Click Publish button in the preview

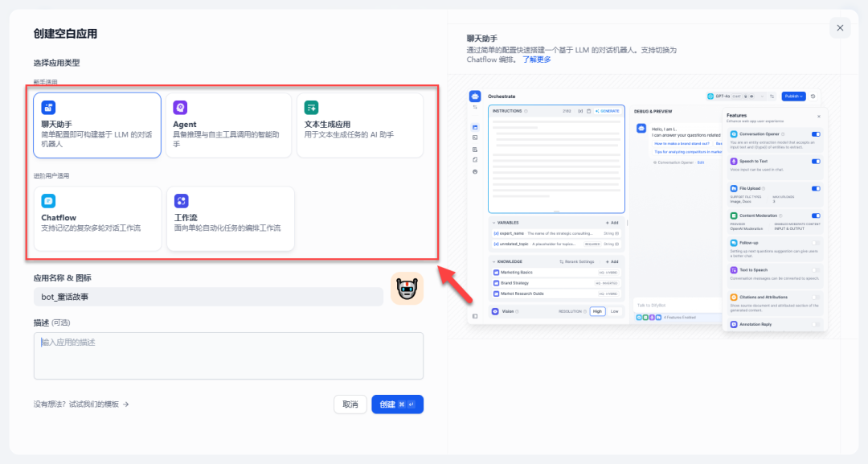point(793,96)
